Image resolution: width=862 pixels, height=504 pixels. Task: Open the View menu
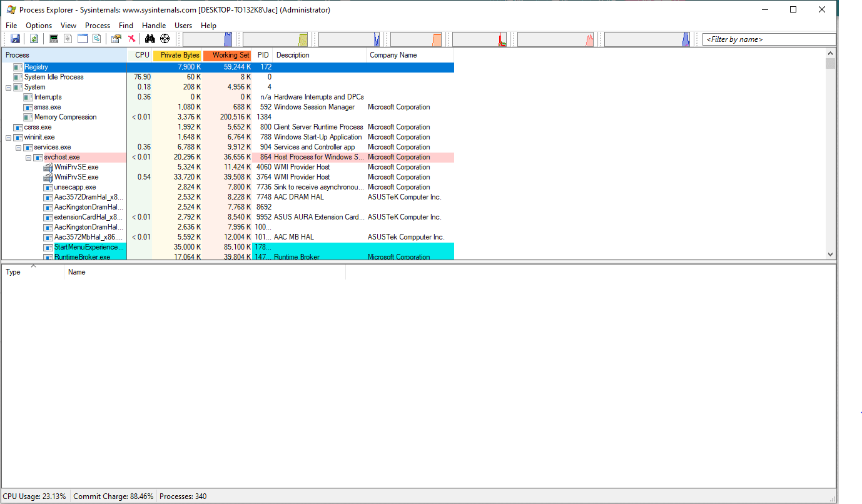coord(68,26)
